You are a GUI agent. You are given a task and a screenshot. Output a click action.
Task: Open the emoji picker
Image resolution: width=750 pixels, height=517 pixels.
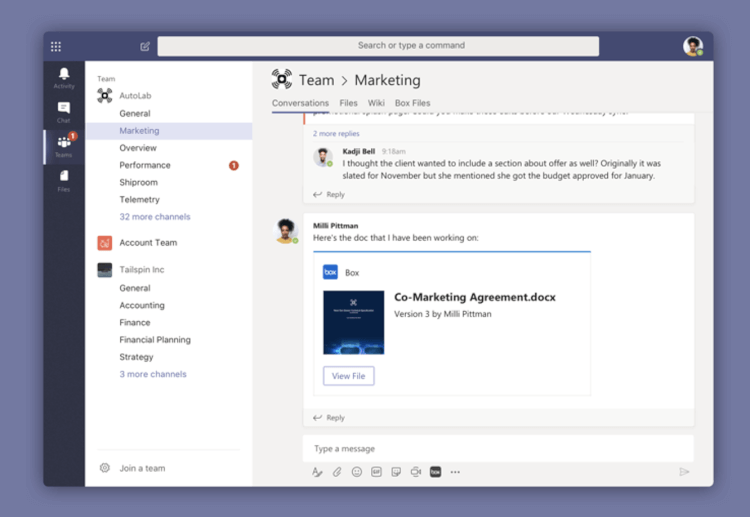click(x=357, y=472)
